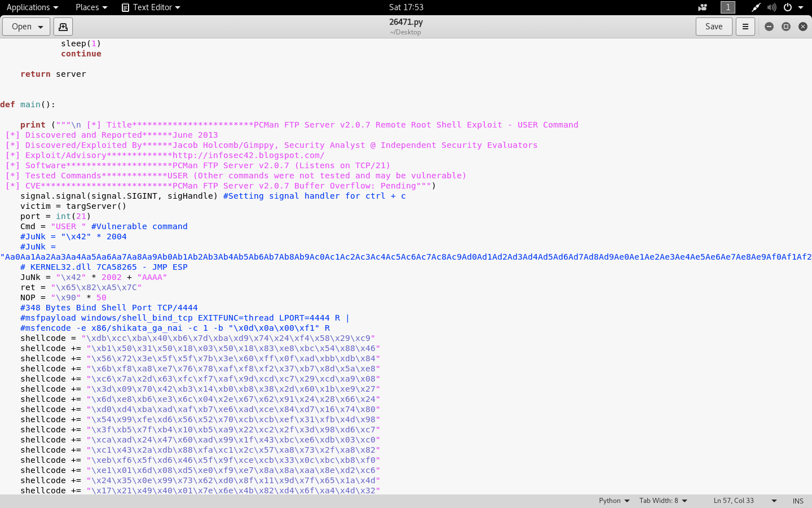
Task: Click the volume icon in the top bar
Action: coord(771,7)
